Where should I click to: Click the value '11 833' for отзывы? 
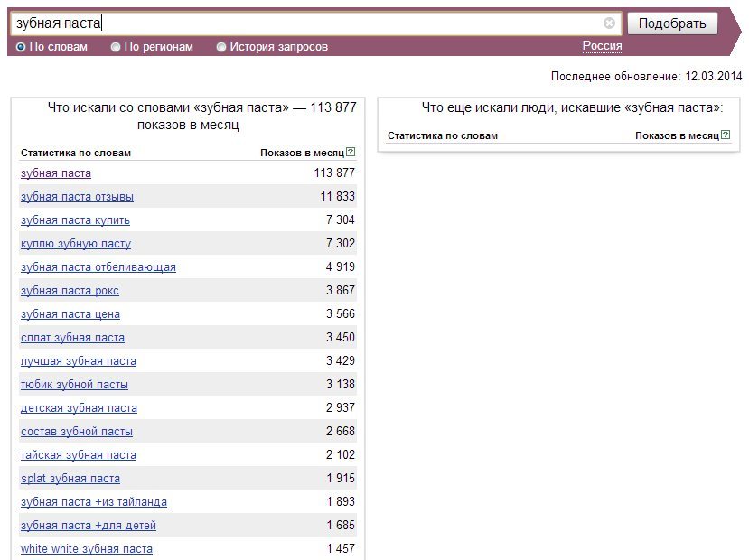pyautogui.click(x=338, y=196)
